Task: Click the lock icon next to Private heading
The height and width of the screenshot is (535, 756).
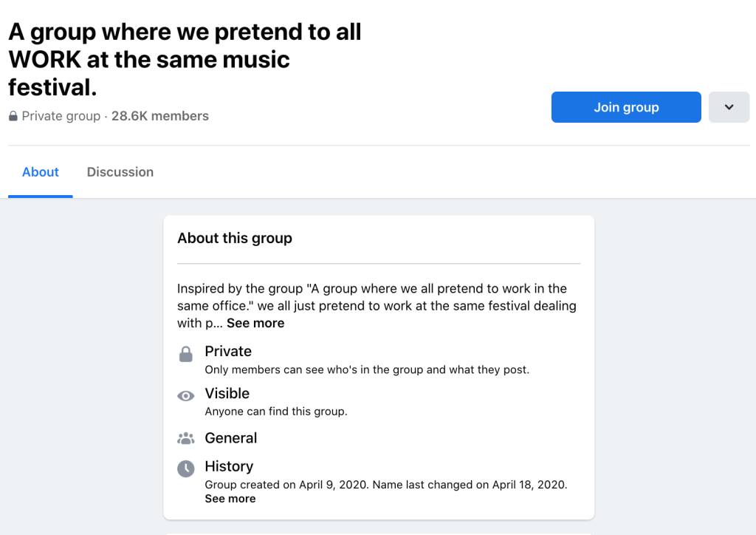Action: pos(186,355)
